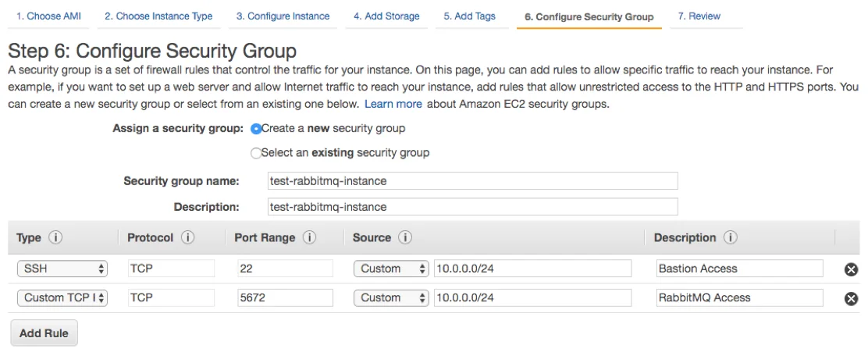
Task: Go to 5. Add Tags tab
Action: click(x=469, y=16)
